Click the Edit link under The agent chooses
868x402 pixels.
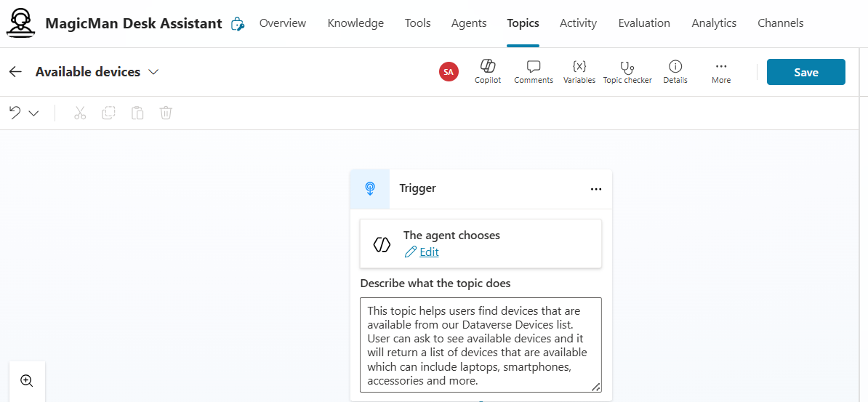click(x=428, y=252)
